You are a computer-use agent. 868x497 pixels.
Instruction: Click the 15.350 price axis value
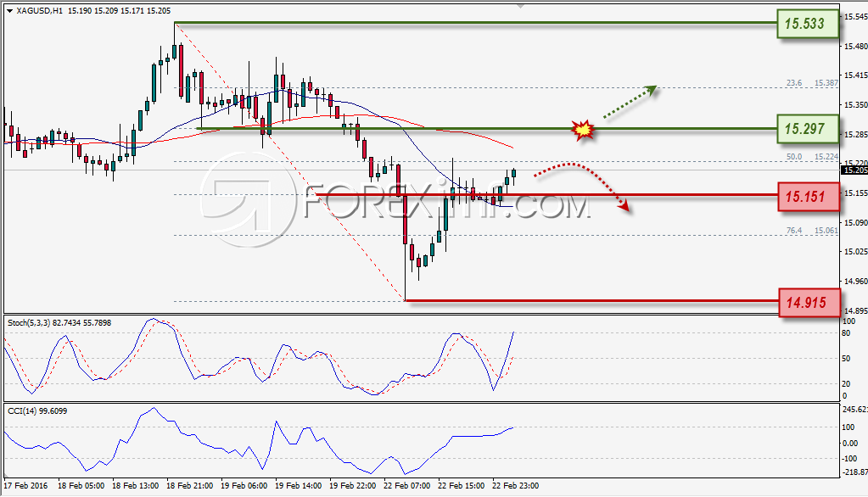point(855,104)
